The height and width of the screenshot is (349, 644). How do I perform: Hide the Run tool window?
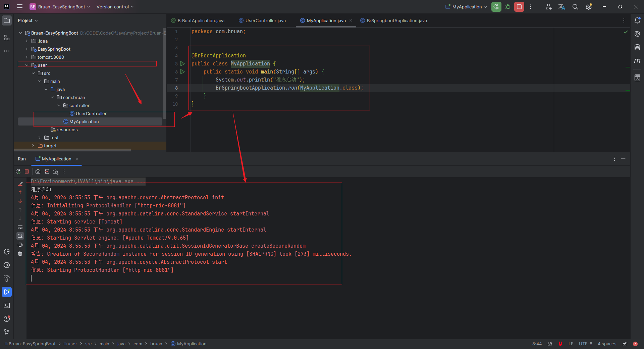[623, 159]
